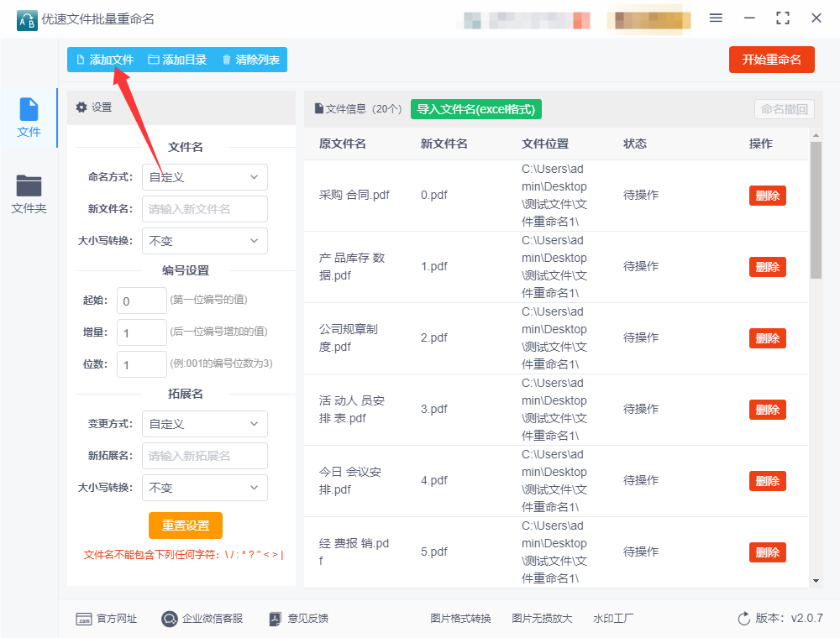The width and height of the screenshot is (840, 638).
Task: Click the 重置设置 (Reset Settings) button
Action: (x=186, y=526)
